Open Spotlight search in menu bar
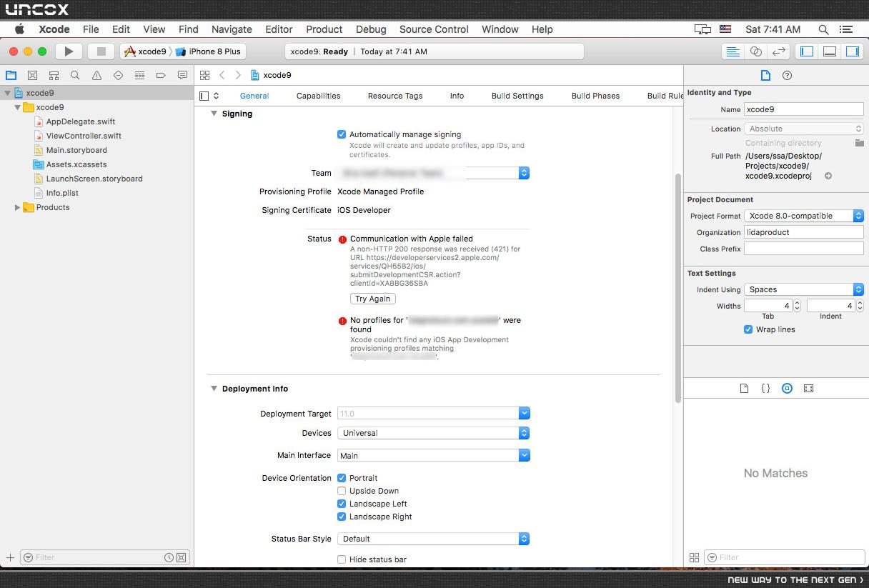 click(x=823, y=29)
